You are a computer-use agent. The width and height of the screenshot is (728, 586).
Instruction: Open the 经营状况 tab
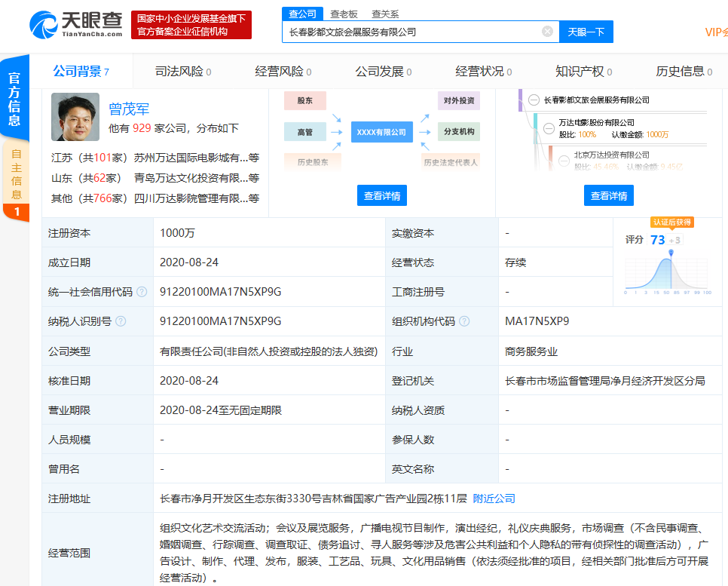pos(484,72)
